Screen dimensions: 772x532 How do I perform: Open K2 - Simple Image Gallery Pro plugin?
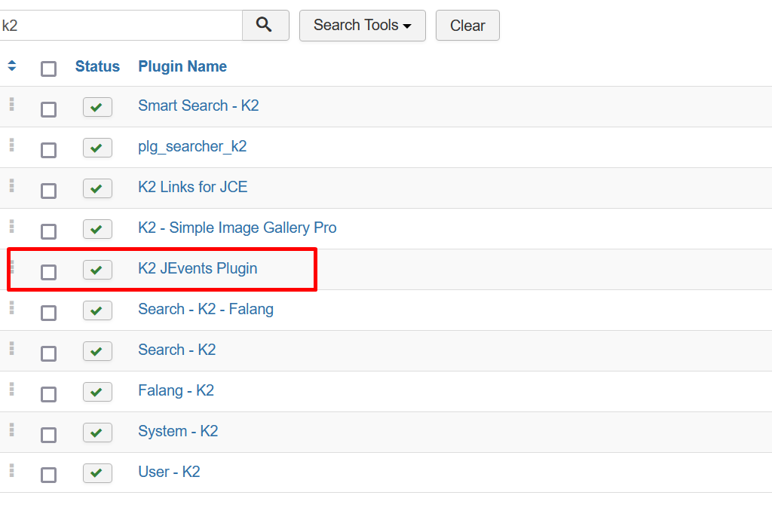click(x=237, y=228)
